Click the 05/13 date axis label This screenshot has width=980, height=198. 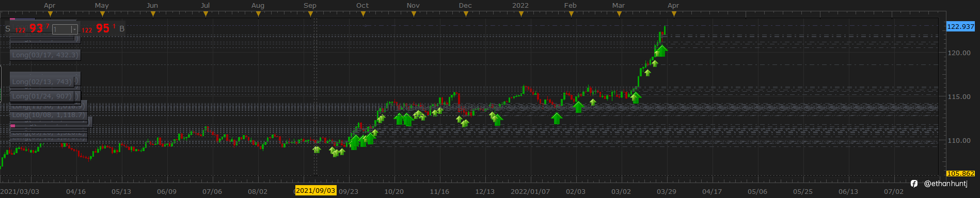coord(121,191)
